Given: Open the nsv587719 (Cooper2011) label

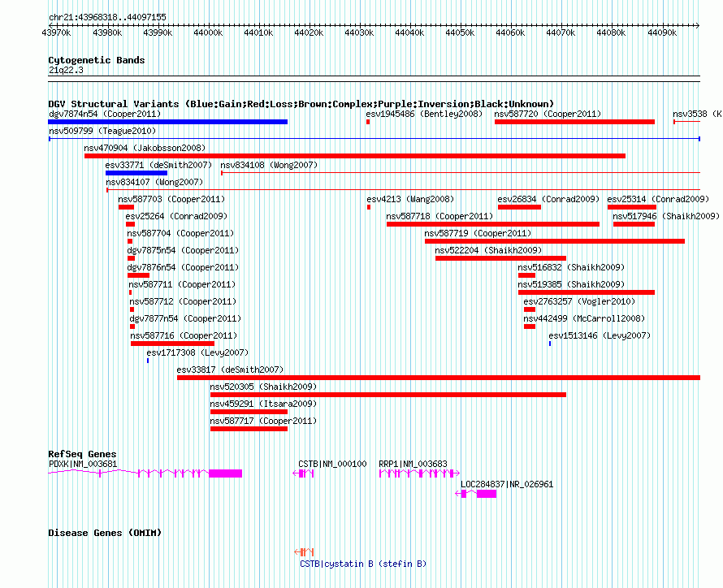Looking at the screenshot, I should coord(478,233).
